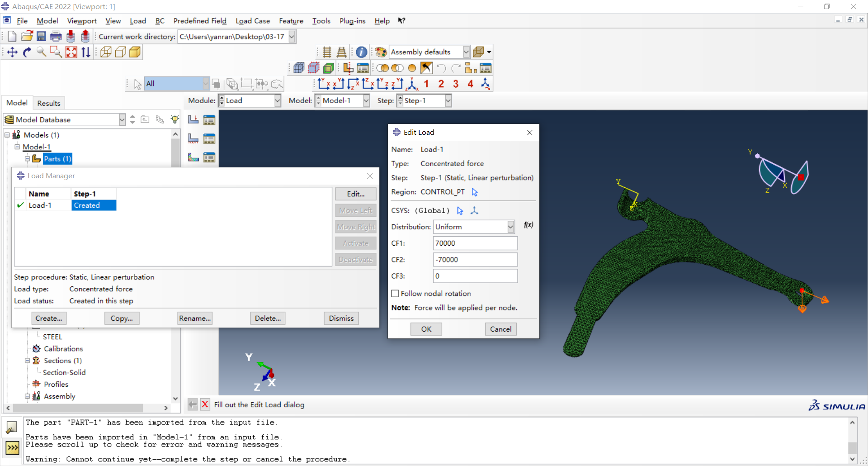Apply the isometric view

[412, 84]
